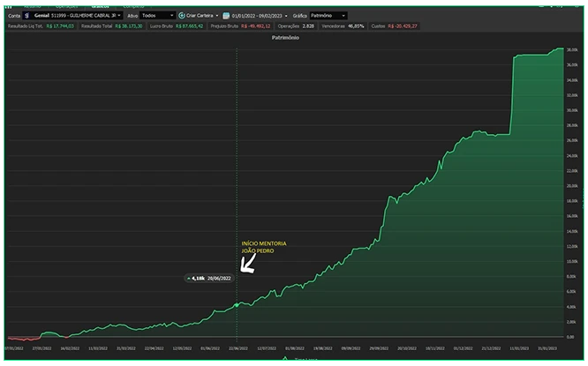Click the 10,00k y-axis label
This screenshot has height=366, width=588.
572,261
